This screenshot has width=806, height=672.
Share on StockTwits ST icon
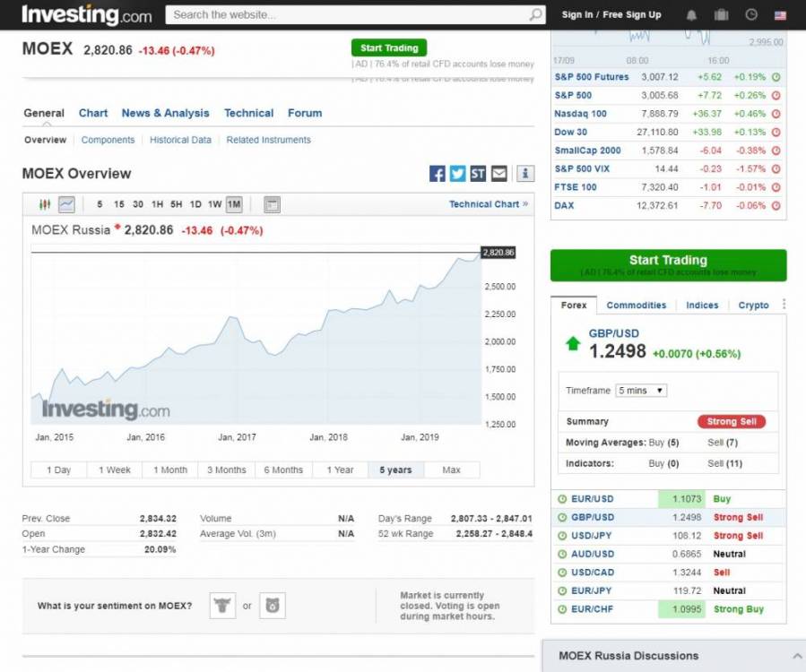[478, 174]
